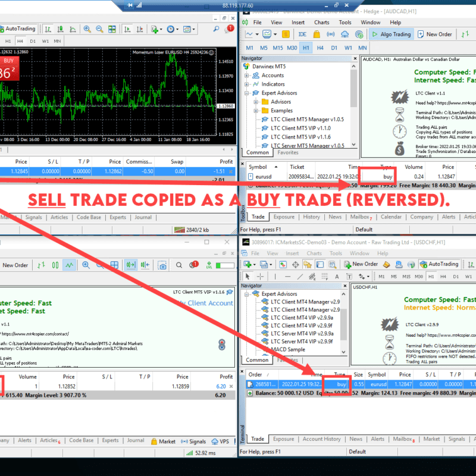Toggle AutoTrading in the EURUSD H4 terminal
Viewport: 476px width, 476px height.
18,29
